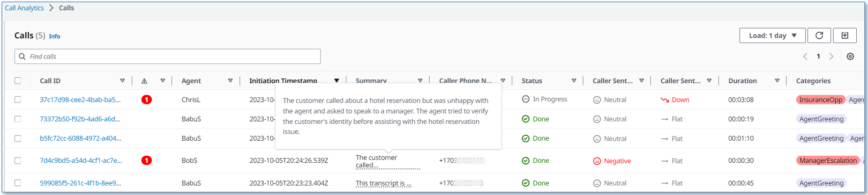Image resolution: width=868 pixels, height=195 pixels.
Task: Open the Status column filter arrow
Action: click(574, 81)
